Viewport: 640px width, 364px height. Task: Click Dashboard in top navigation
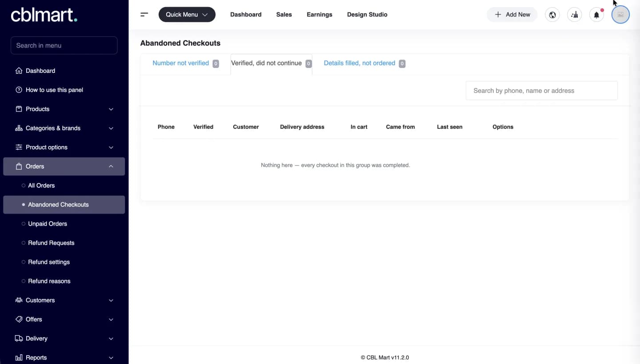click(246, 15)
